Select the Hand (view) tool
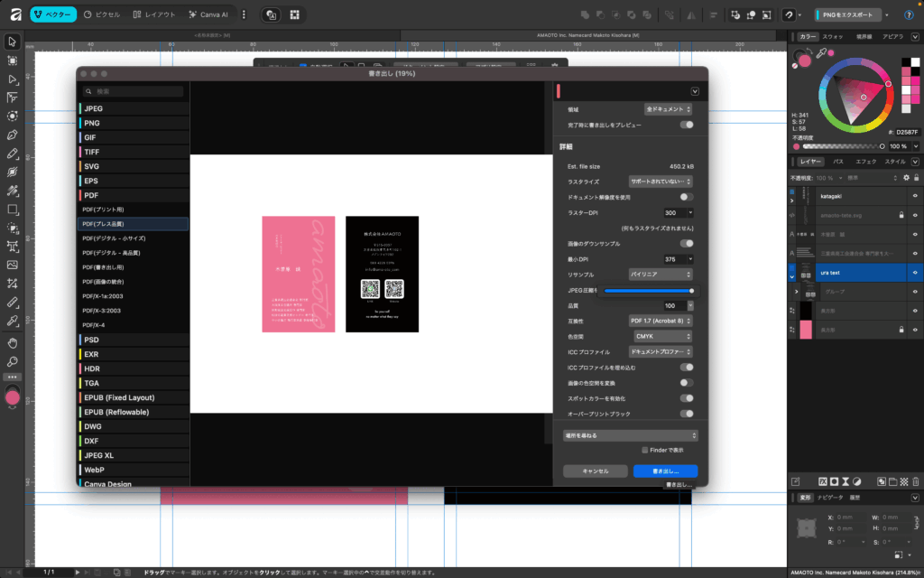Screen dimensions: 924x578 click(13, 342)
